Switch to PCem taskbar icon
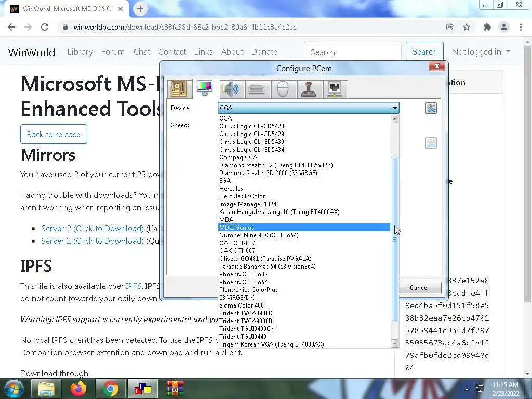 coord(143,389)
